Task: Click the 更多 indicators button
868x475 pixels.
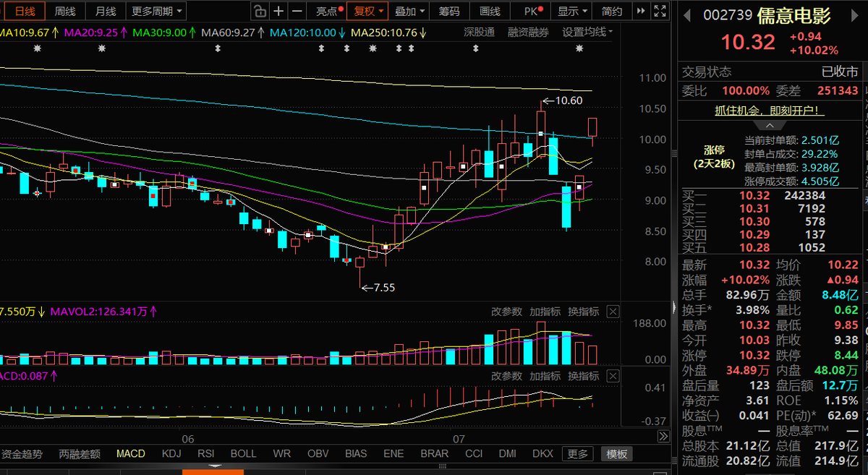Action: pos(577,454)
